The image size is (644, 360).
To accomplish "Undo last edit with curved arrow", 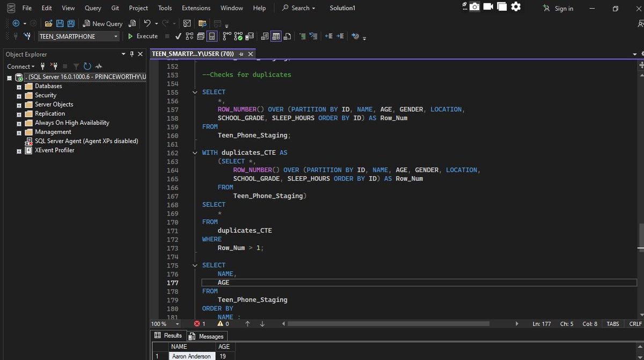I will tap(147, 24).
